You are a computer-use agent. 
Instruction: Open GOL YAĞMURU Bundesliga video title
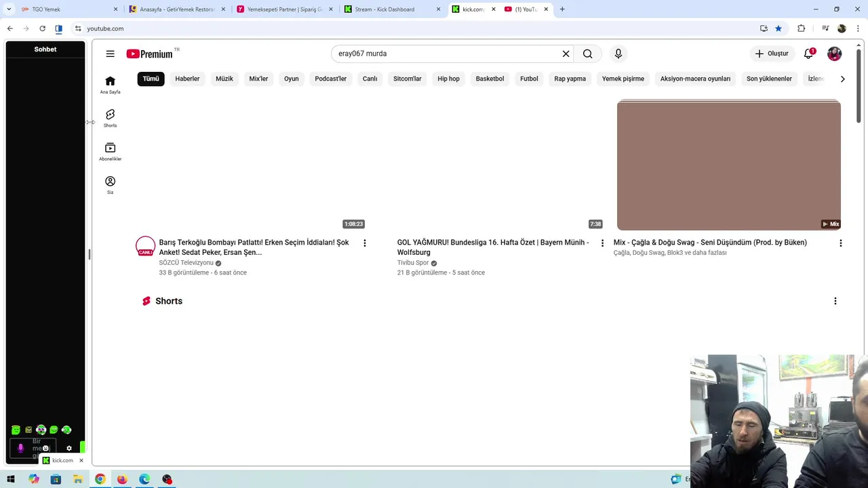[493, 247]
